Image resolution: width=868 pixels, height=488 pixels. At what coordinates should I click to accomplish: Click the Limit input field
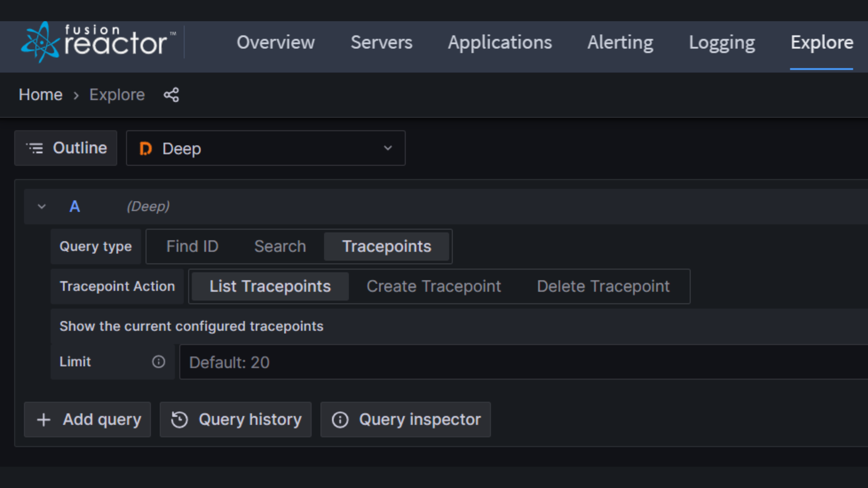coord(524,362)
